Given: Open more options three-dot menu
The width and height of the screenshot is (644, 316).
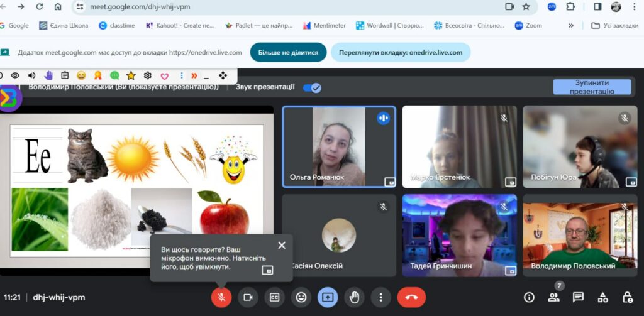Looking at the screenshot, I should point(381,297).
